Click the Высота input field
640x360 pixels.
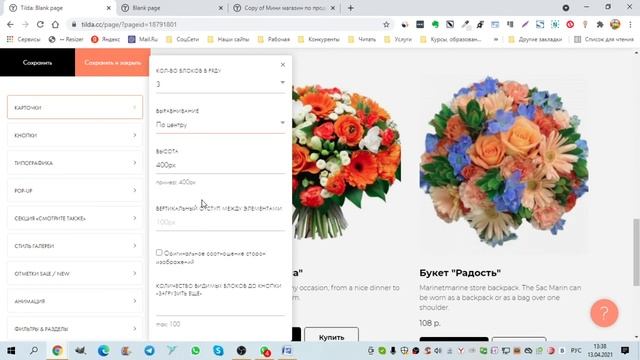coord(220,165)
